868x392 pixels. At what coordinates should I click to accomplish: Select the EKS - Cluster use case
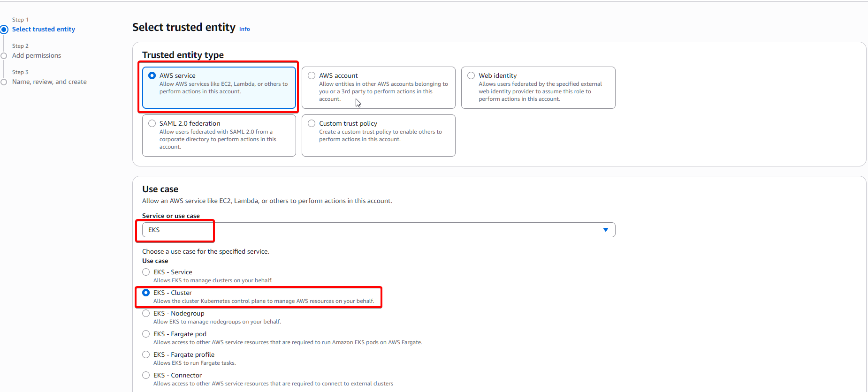tap(146, 293)
